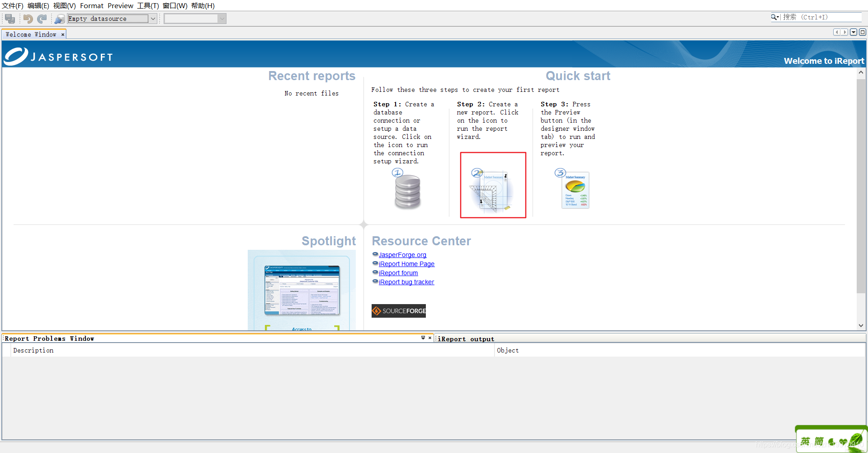Image resolution: width=868 pixels, height=453 pixels.
Task: Minimize the Report Problems Window panel arrow
Action: 423,338
